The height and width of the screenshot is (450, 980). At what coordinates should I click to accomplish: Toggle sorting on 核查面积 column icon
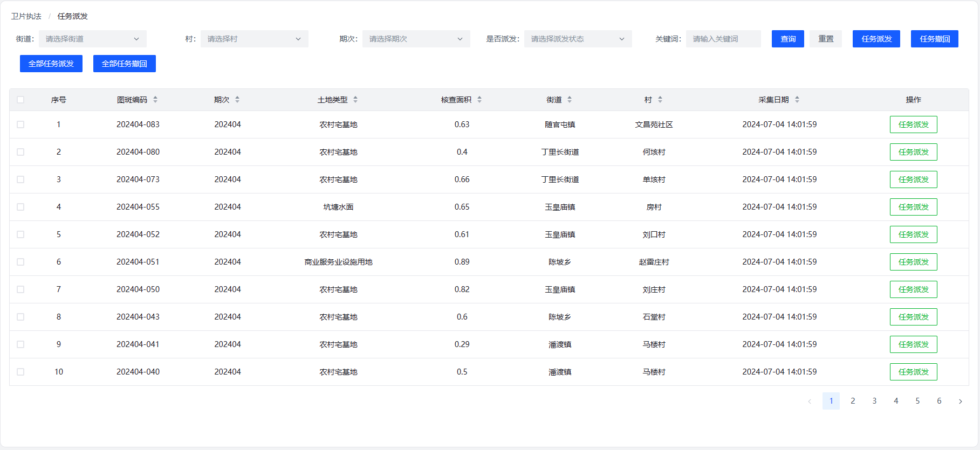coord(479,100)
